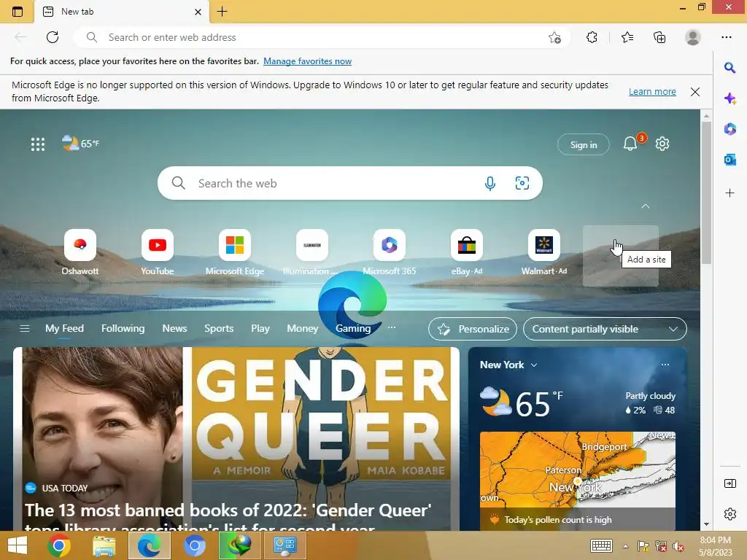Expand Content partially visible dropdown
Image resolution: width=747 pixels, height=560 pixels.
coord(605,329)
